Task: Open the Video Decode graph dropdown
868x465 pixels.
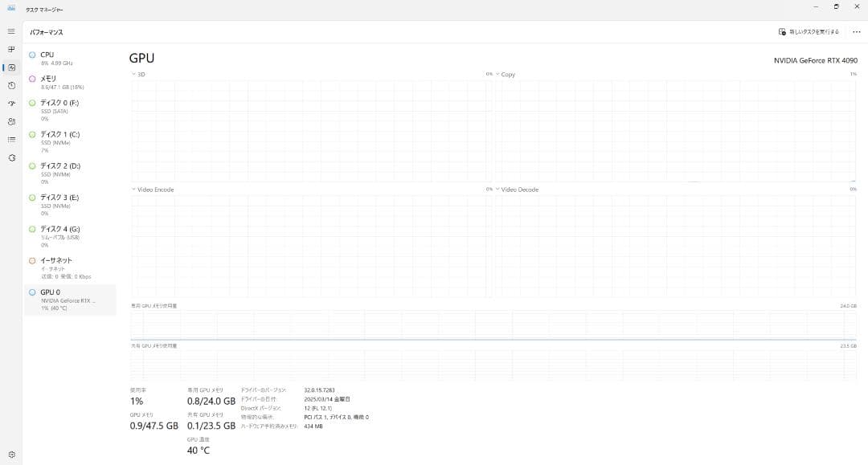Action: [517, 190]
